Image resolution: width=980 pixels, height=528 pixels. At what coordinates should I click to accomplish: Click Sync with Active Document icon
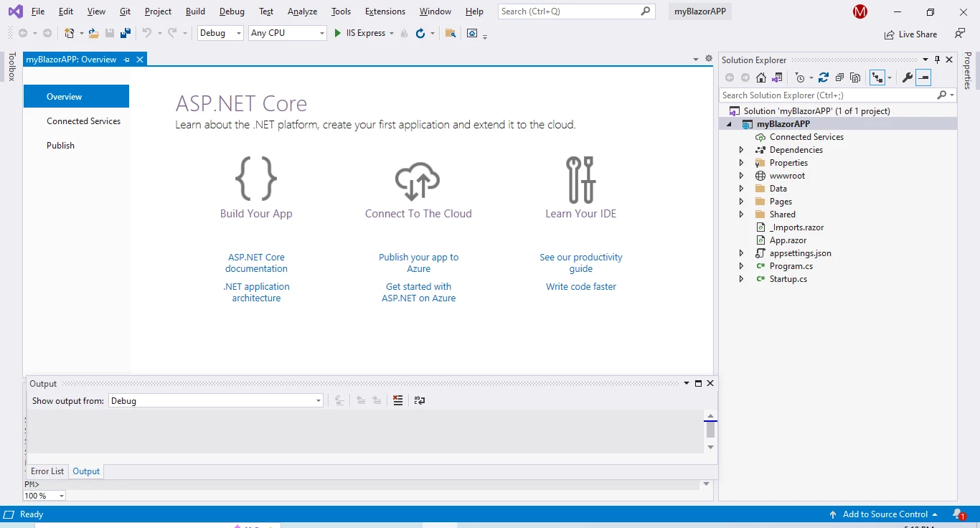[824, 77]
